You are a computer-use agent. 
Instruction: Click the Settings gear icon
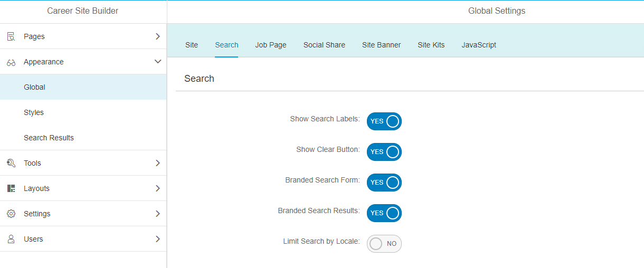click(x=11, y=214)
